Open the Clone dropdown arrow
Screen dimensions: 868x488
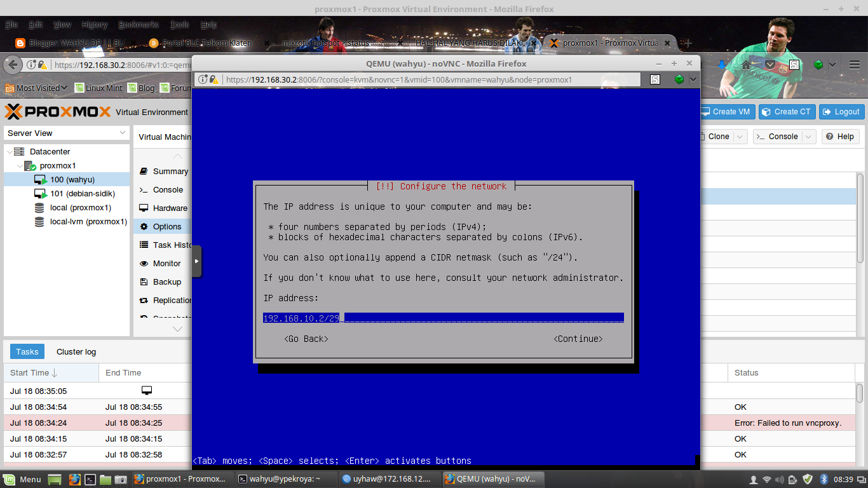coord(740,137)
